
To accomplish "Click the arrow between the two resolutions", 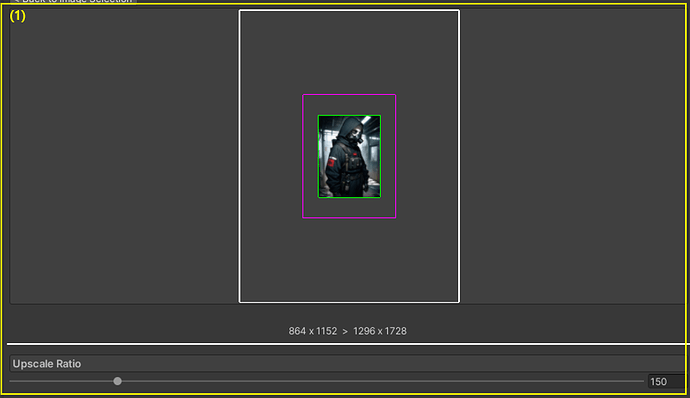I will pyautogui.click(x=345, y=332).
